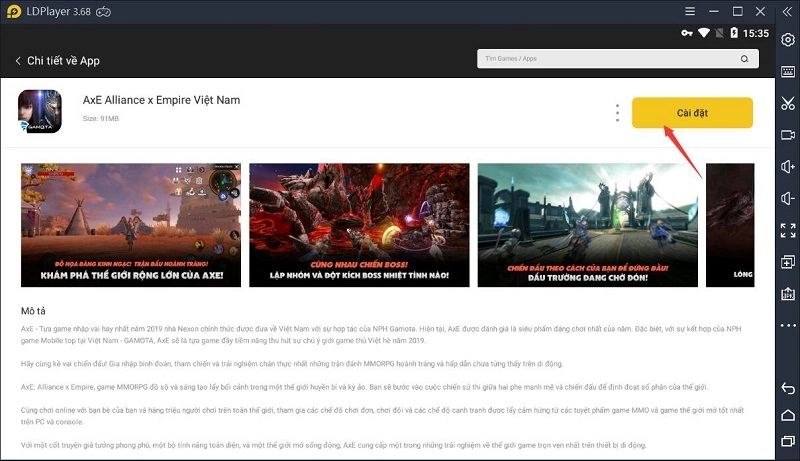
Task: Open recent apps icon
Action: [788, 441]
